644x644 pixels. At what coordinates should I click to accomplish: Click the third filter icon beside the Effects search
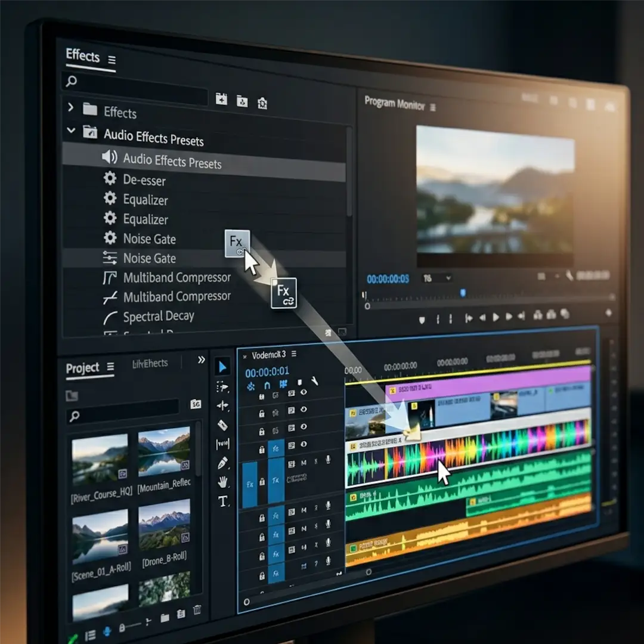tap(262, 103)
